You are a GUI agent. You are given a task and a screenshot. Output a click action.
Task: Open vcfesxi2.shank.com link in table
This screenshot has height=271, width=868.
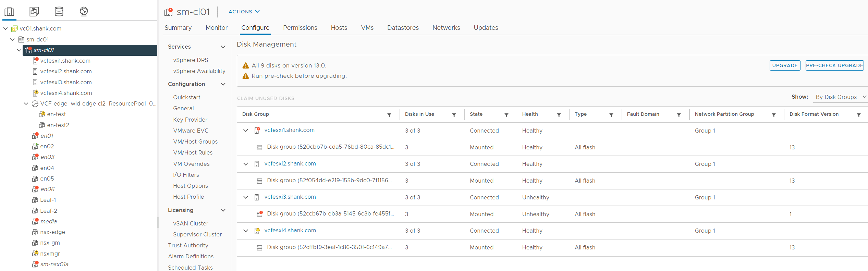290,164
